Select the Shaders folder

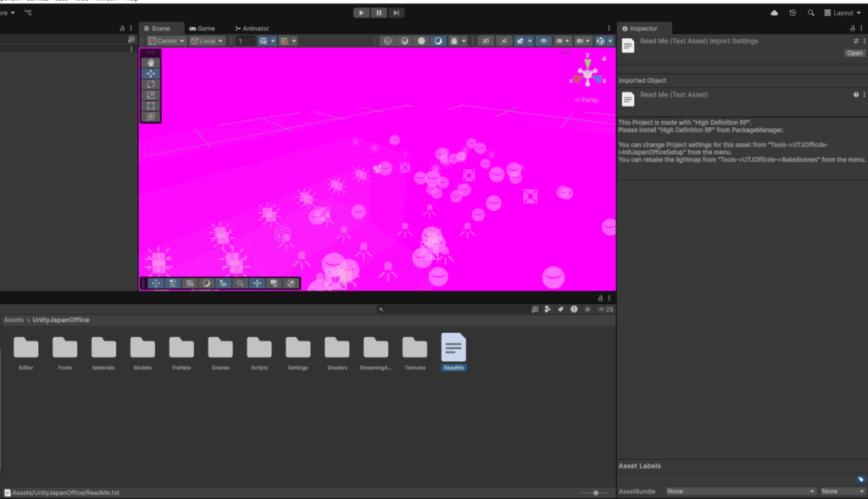coord(337,352)
